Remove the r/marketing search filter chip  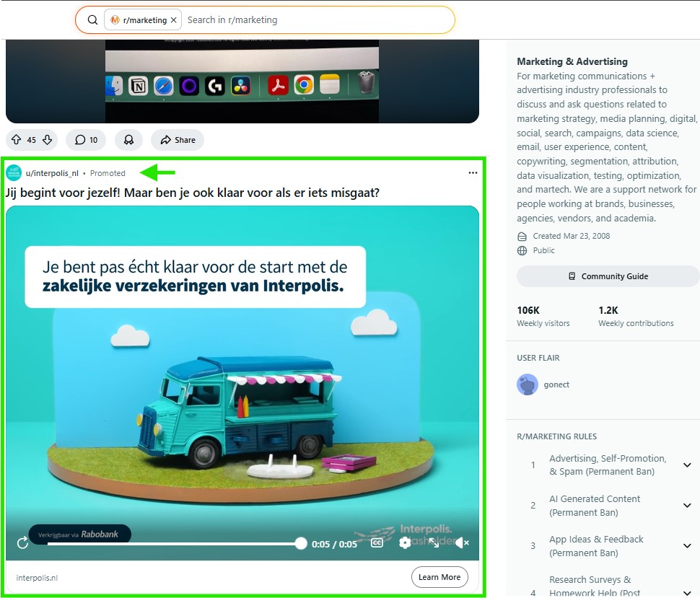(x=172, y=20)
